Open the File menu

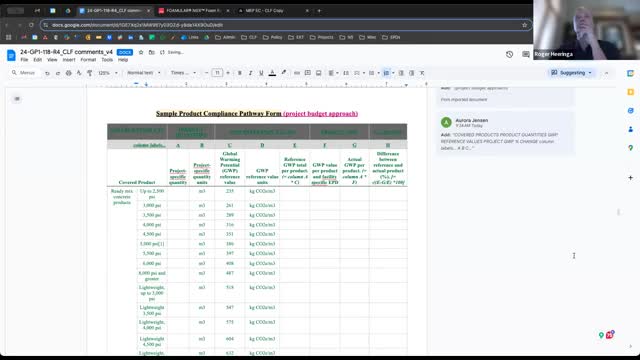pos(24,60)
